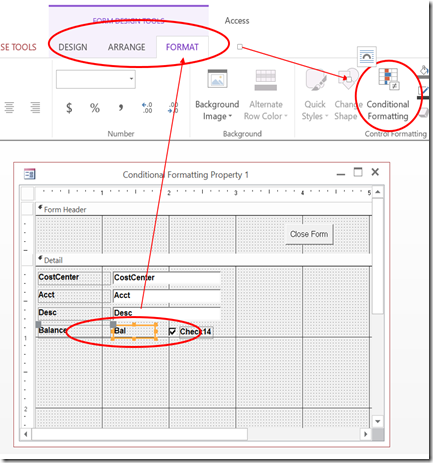Center align text icon
Image resolution: width=433 pixels, height=463 pixels.
coord(9,107)
